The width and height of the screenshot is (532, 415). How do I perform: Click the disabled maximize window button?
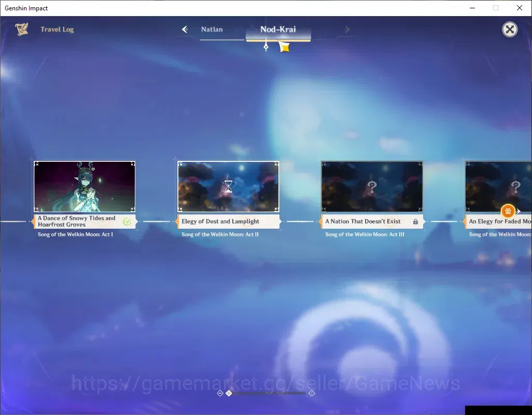click(496, 8)
